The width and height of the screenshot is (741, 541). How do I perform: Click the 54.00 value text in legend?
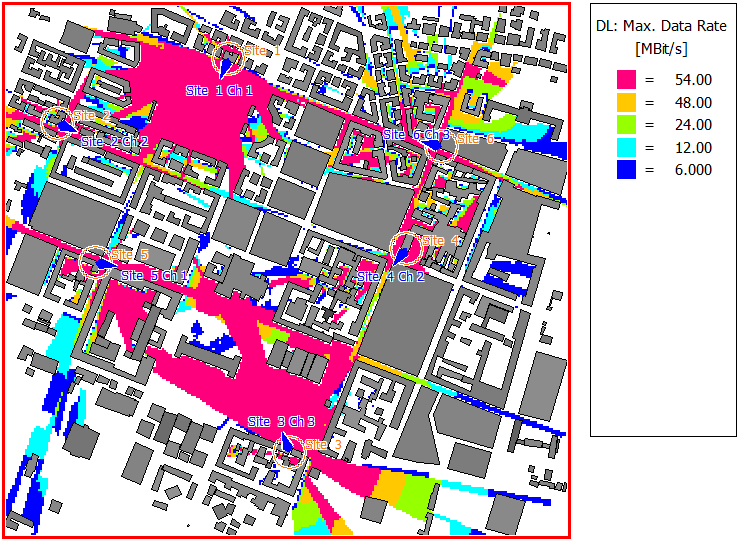coord(691,80)
